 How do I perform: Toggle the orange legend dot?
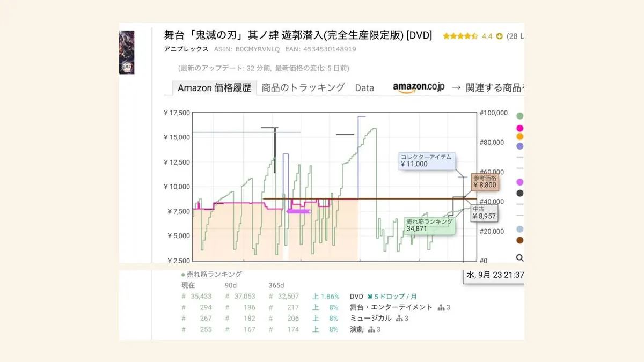tap(519, 137)
